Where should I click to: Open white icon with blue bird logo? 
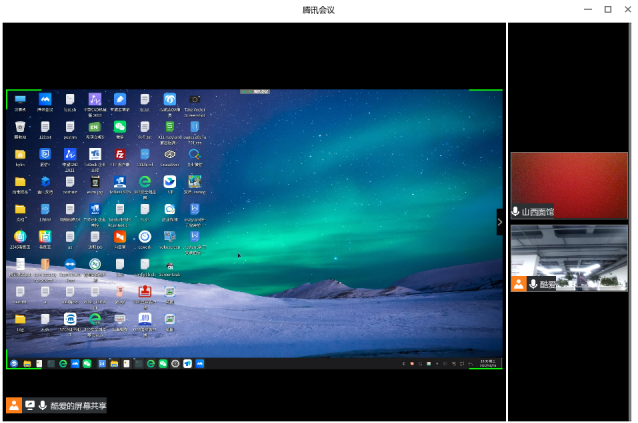170,182
